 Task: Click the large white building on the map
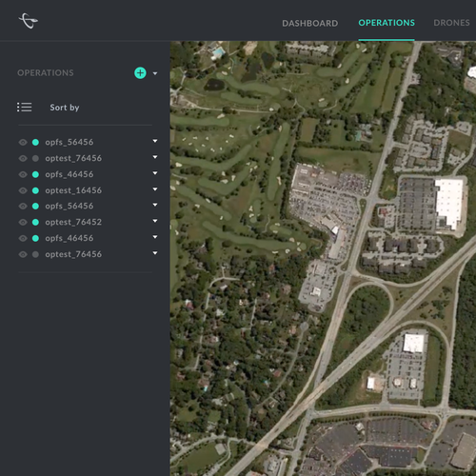(x=448, y=203)
